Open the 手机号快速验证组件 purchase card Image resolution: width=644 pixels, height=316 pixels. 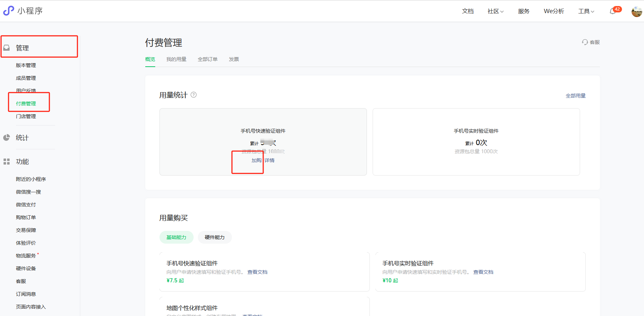(265, 272)
